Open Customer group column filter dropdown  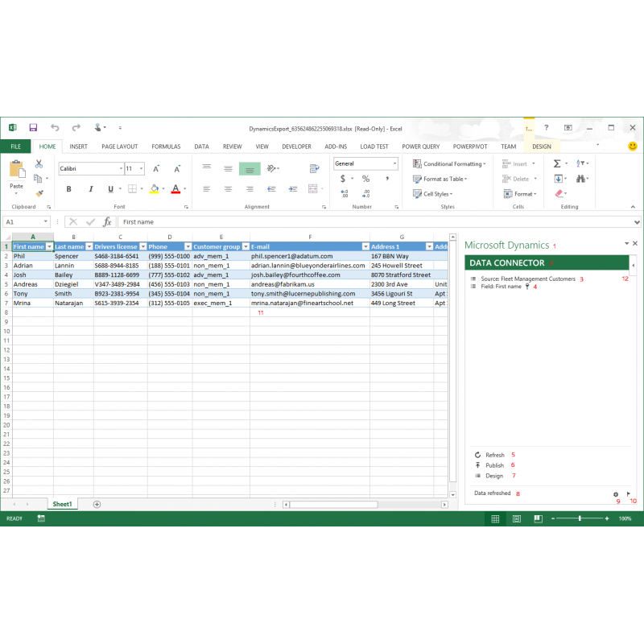(x=246, y=247)
